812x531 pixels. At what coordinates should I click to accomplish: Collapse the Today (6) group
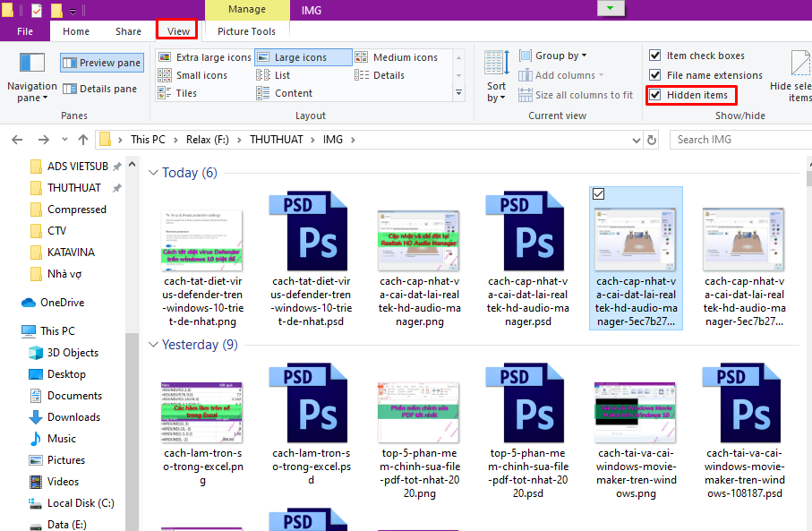pos(153,173)
